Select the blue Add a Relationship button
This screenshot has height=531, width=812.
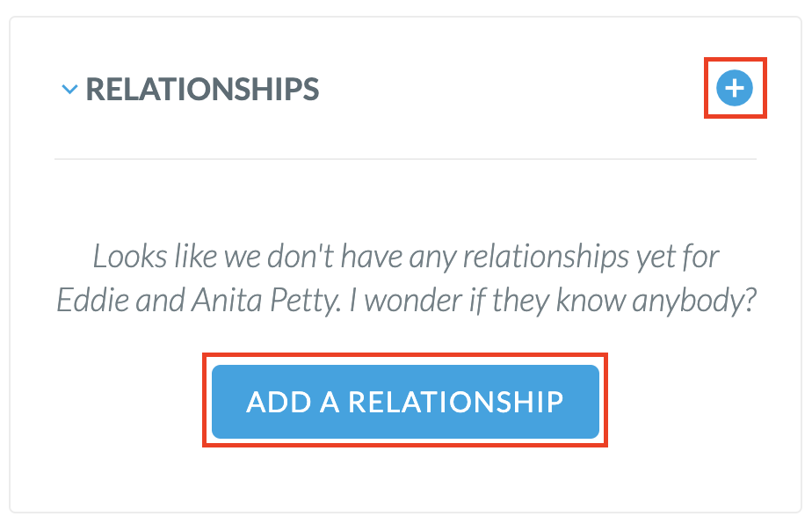click(405, 402)
